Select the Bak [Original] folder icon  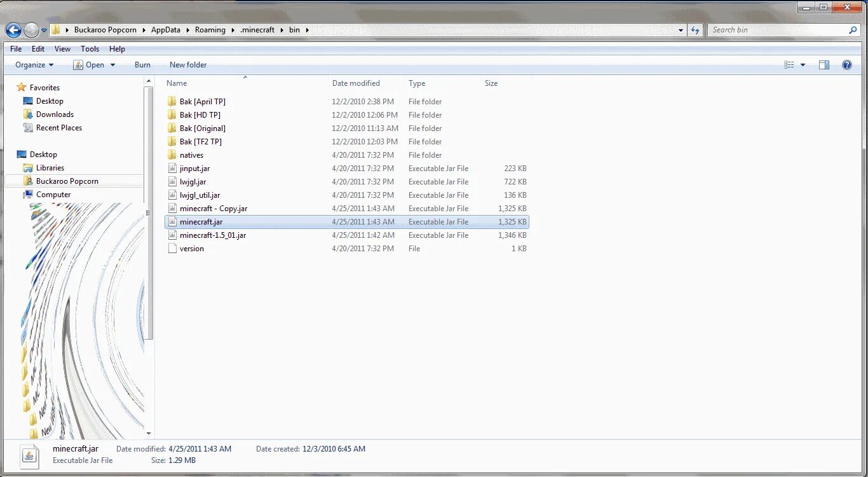tap(172, 128)
